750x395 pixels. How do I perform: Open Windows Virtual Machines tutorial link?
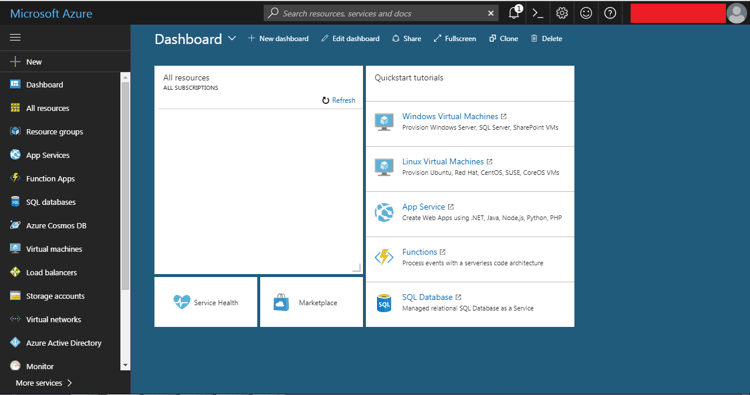click(450, 116)
